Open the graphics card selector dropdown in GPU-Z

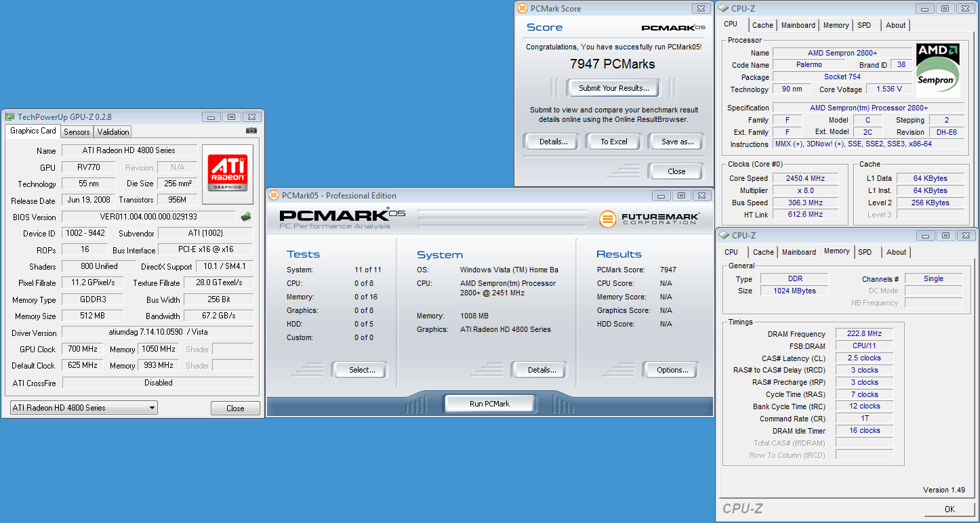pyautogui.click(x=83, y=408)
